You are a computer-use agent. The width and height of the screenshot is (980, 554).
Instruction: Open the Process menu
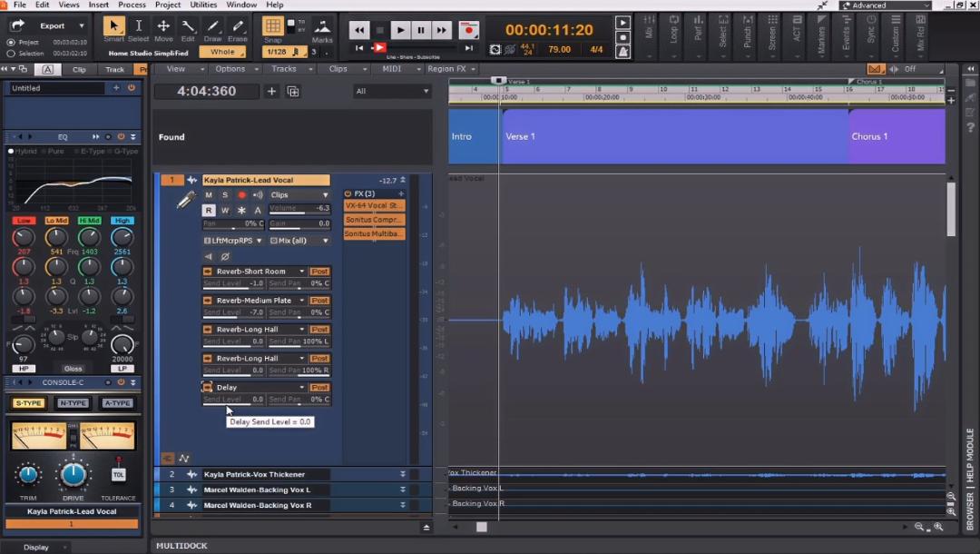(132, 5)
